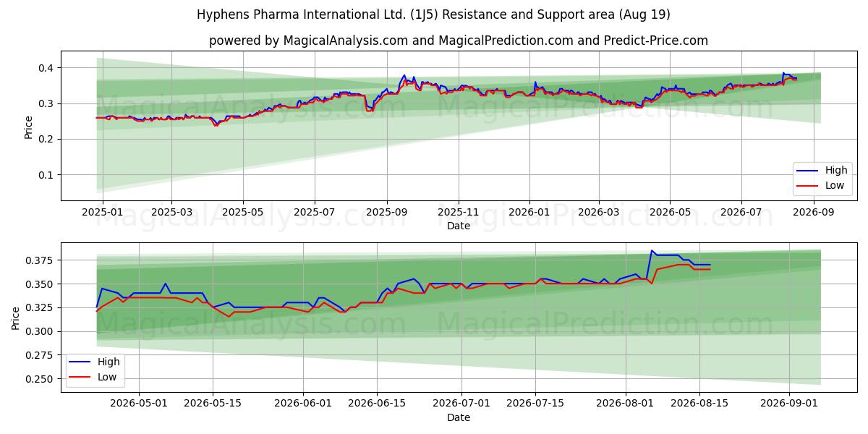The width and height of the screenshot is (868, 434).
Task: Click the 0.325 price tick on bottom chart
Action: 41,308
